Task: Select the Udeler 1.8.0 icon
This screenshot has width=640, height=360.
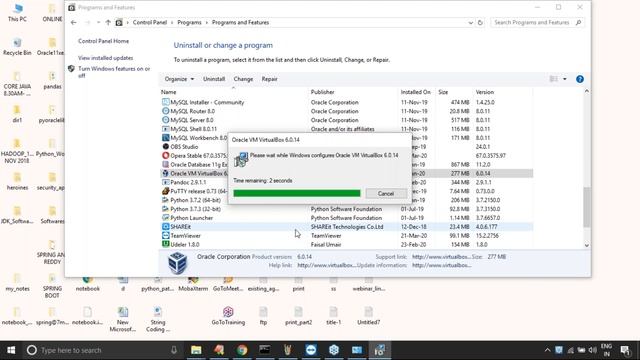Action: [165, 244]
